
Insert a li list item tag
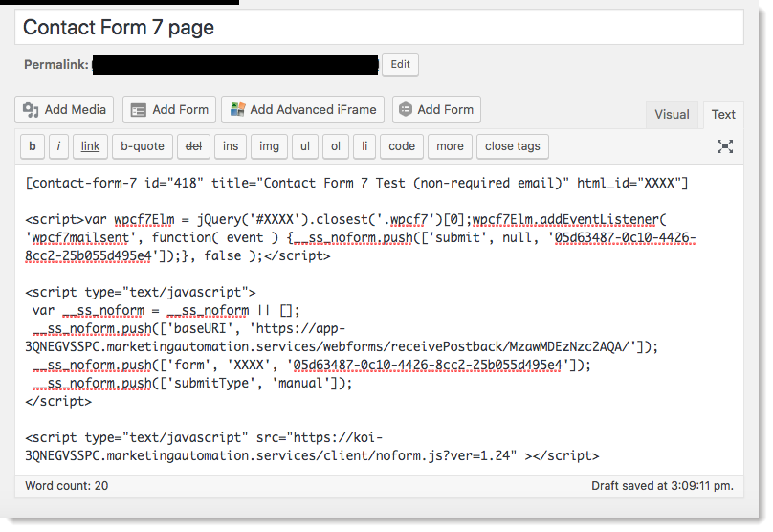coord(364,146)
